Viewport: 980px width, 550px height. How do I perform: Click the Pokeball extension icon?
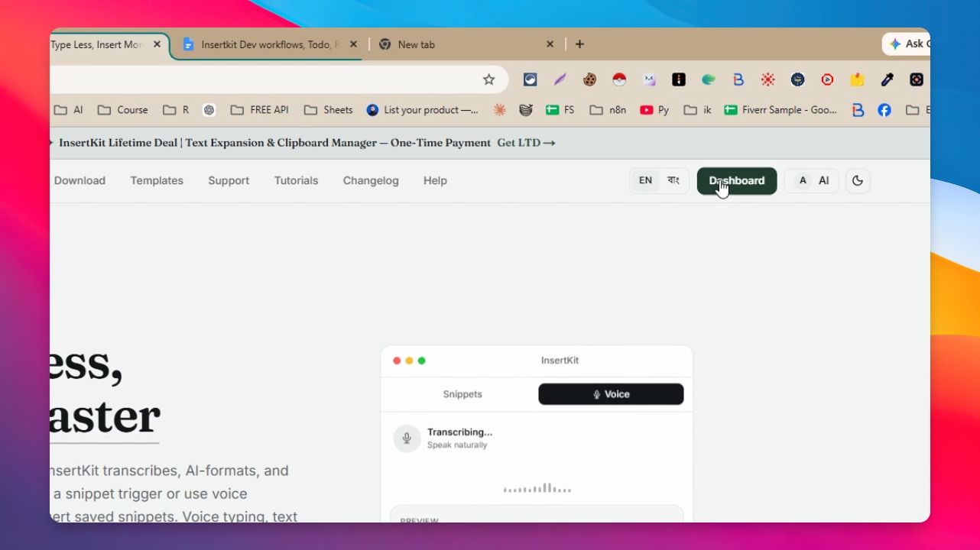(619, 79)
